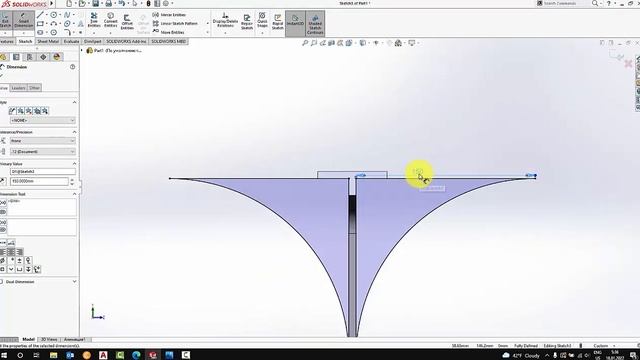Click the primary value spinner arrows

(x=72, y=181)
